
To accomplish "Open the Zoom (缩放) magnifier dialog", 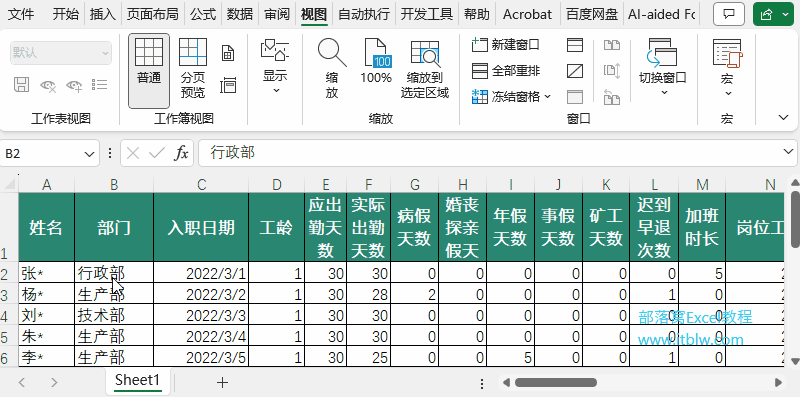I will [332, 68].
